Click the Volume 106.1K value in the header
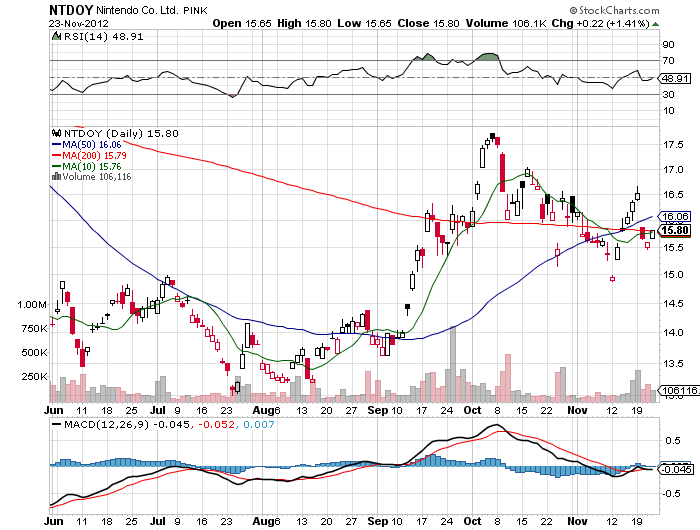 click(506, 23)
